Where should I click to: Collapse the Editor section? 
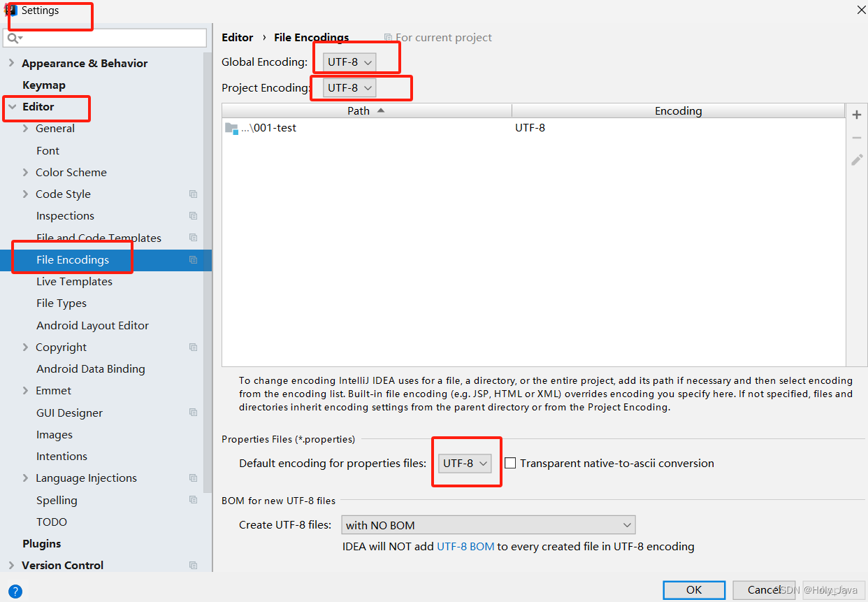coord(11,107)
